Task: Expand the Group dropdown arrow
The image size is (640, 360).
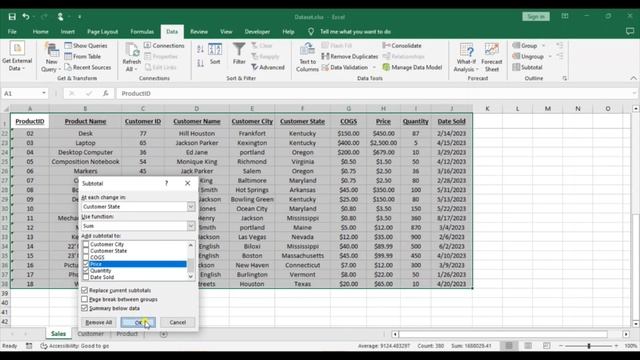Action: point(544,45)
